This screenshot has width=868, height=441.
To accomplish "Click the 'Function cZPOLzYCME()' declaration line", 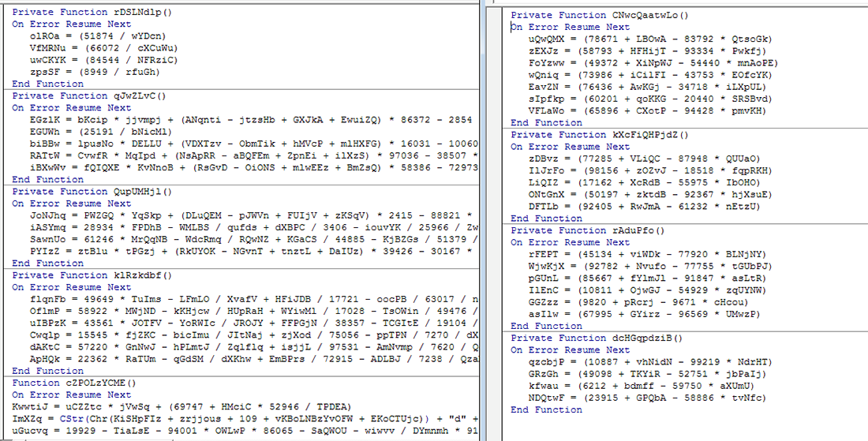I will point(74,383).
